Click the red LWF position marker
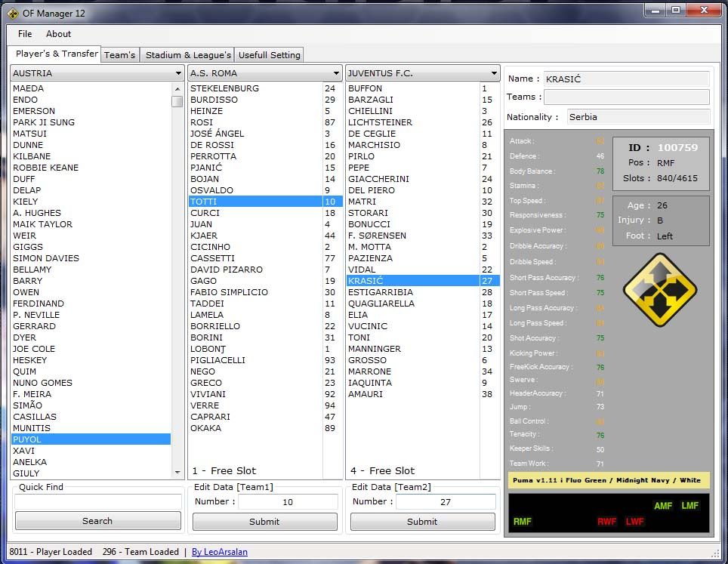 [x=635, y=522]
